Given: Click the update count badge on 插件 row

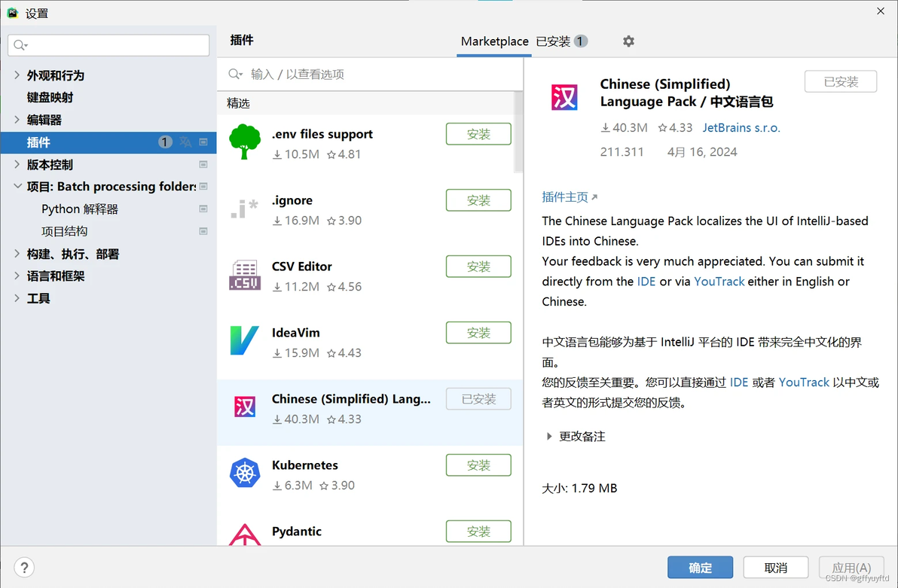Looking at the screenshot, I should 165,142.
